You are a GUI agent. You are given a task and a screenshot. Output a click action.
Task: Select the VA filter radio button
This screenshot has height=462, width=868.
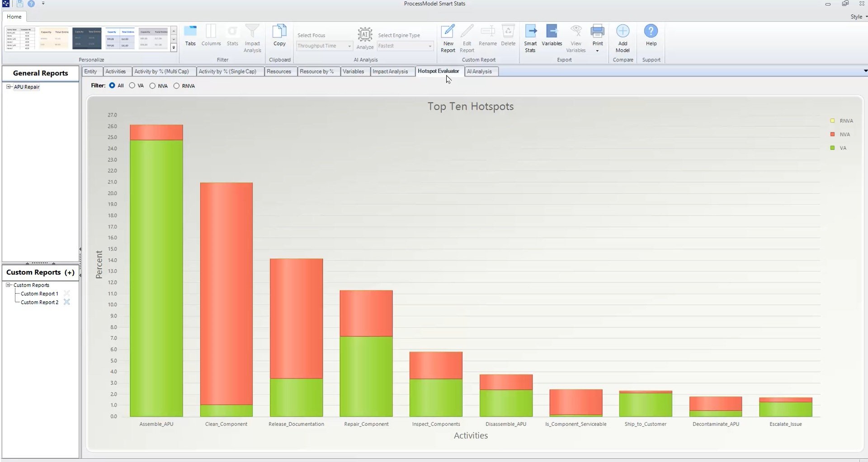132,85
